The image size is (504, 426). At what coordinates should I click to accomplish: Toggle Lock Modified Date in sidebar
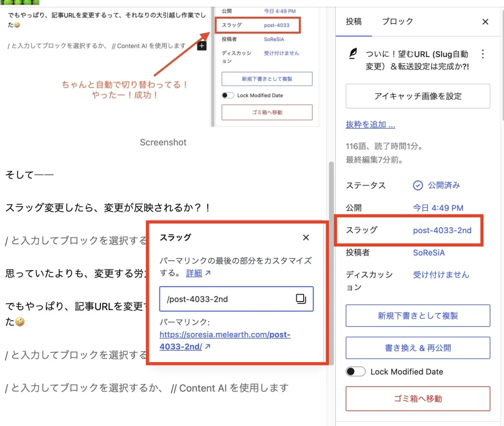(x=355, y=371)
